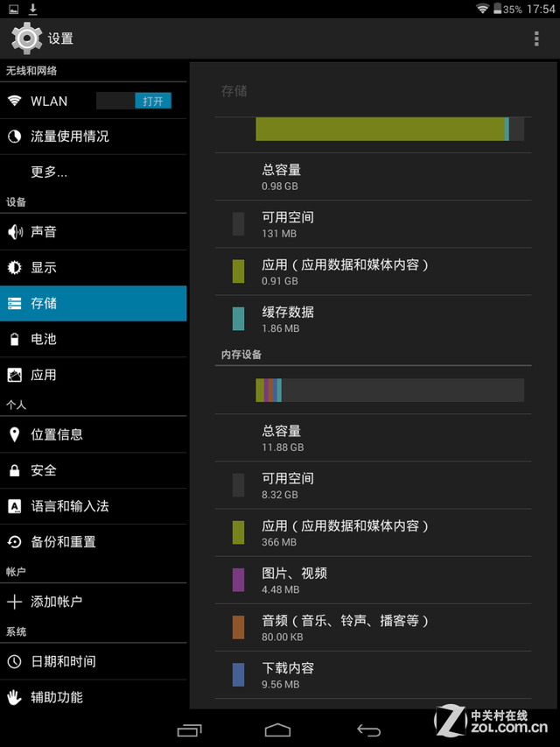Tap the battery icon in sidebar
560x747 pixels.
tap(15, 339)
